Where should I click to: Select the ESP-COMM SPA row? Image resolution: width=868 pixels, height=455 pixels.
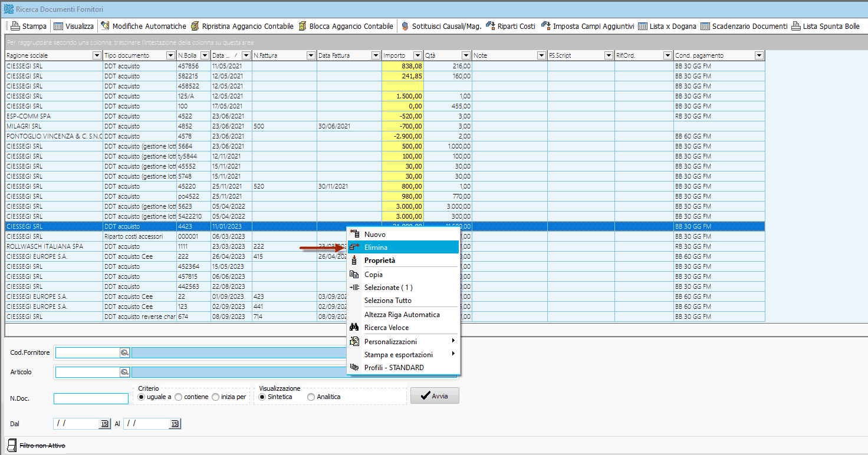coord(385,116)
